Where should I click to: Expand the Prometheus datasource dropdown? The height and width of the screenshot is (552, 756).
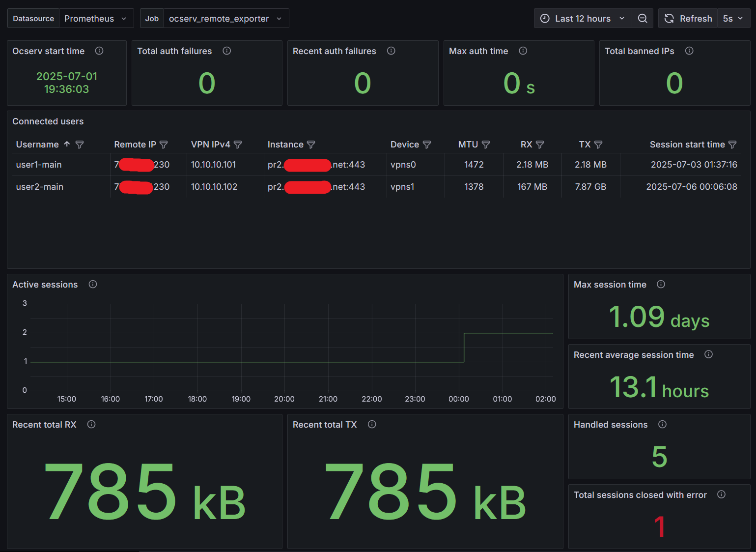click(x=96, y=19)
